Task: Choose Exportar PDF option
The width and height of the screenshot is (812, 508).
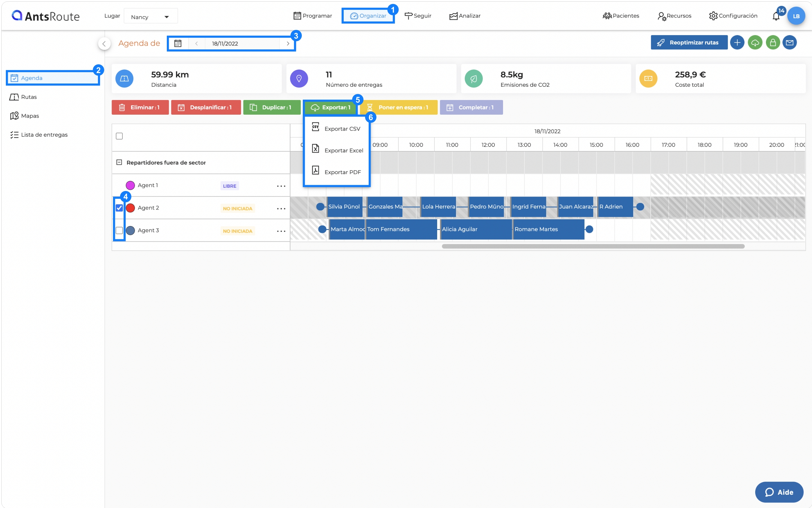Action: 337,172
